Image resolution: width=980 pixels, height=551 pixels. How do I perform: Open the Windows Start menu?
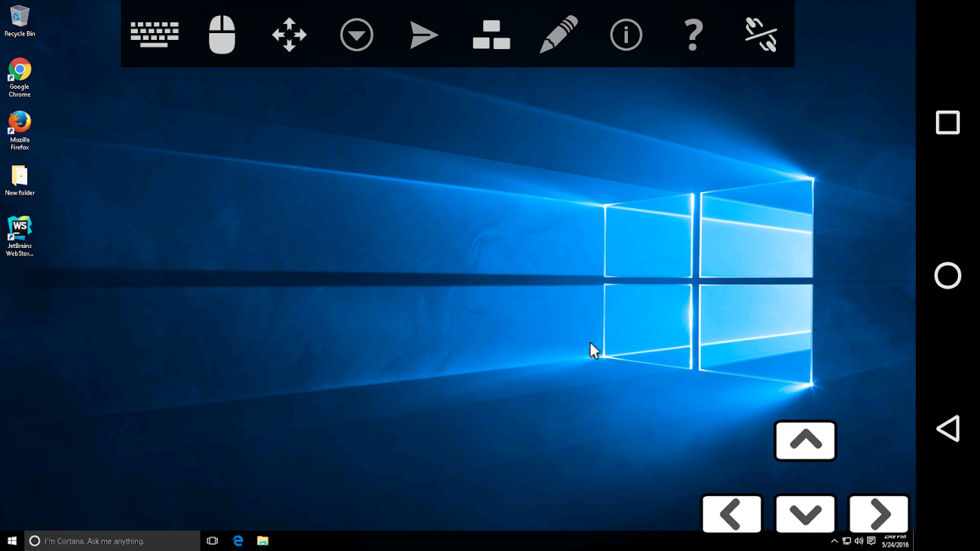(x=12, y=541)
